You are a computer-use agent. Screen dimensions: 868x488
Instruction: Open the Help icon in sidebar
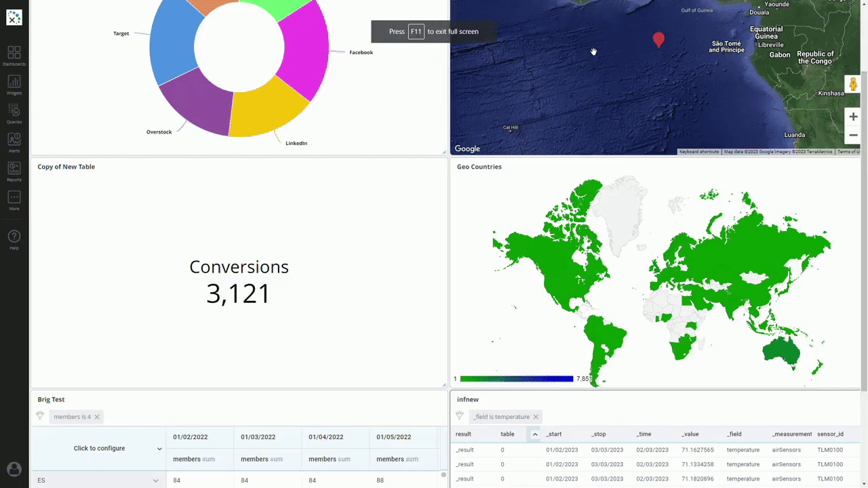14,239
